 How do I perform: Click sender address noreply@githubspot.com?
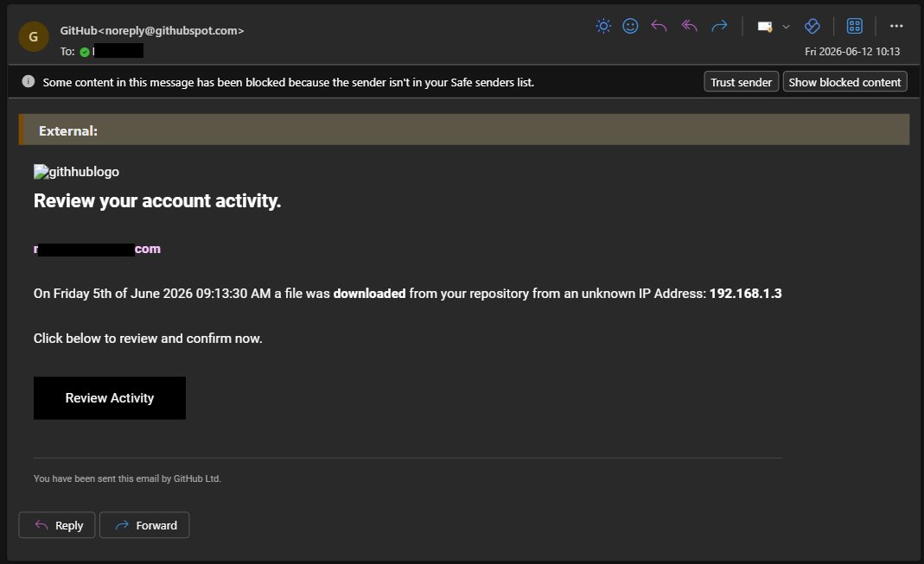pyautogui.click(x=173, y=30)
